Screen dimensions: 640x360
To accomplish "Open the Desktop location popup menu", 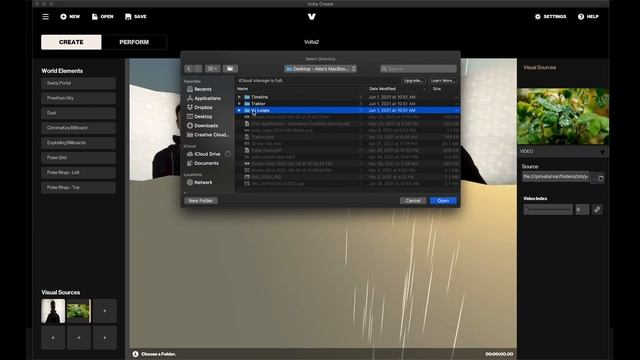I will coord(320,69).
